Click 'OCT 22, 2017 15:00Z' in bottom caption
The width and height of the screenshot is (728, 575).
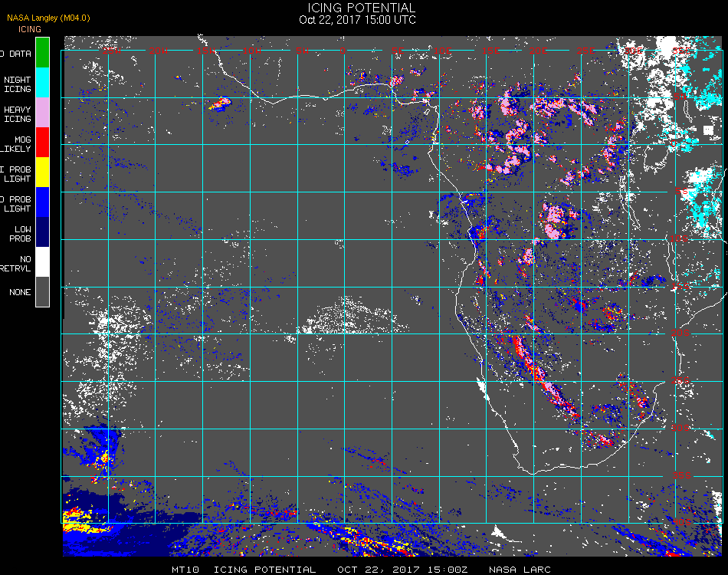point(402,570)
